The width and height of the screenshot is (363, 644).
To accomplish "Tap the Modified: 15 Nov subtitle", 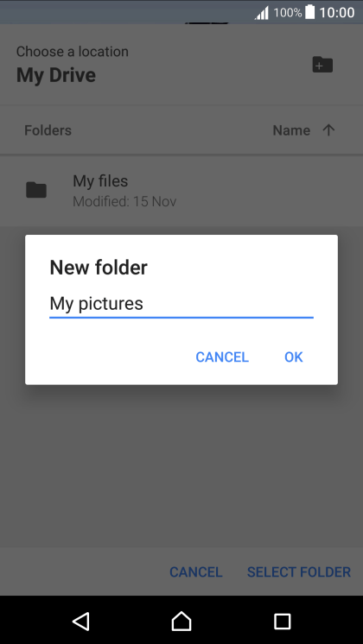I will click(124, 202).
